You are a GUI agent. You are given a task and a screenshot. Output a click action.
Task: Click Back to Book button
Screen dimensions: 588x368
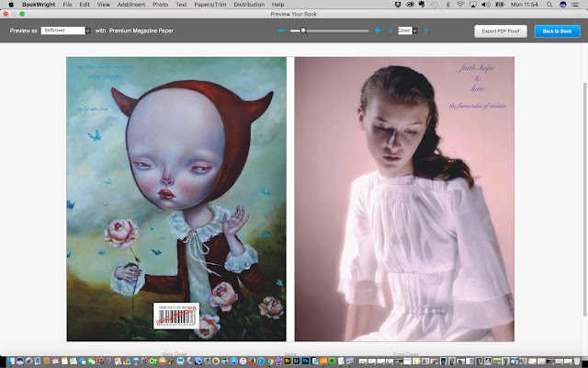point(558,31)
